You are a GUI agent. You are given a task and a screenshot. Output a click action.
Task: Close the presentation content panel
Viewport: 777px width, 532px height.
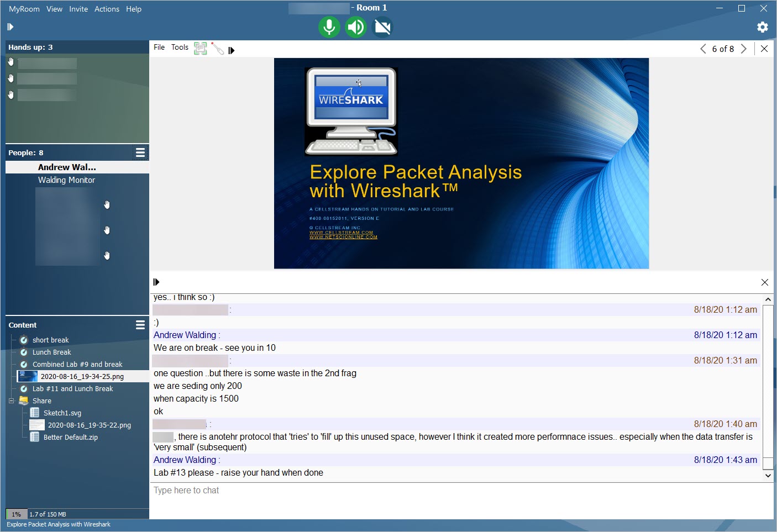(764, 49)
